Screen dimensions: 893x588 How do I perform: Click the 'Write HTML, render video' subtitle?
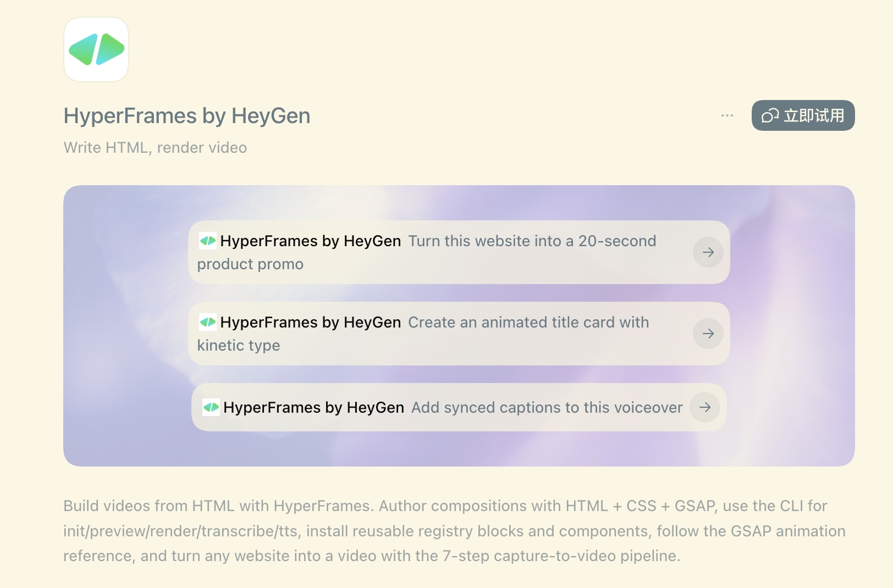[155, 148]
